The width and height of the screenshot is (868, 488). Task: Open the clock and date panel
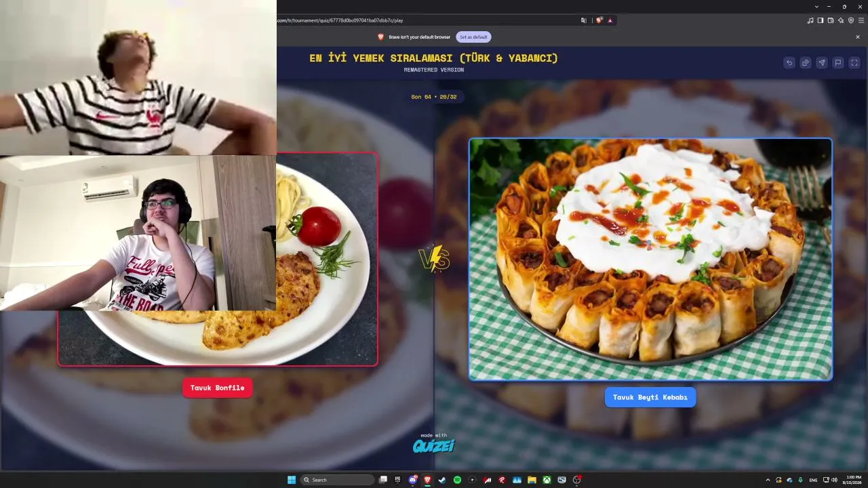point(853,480)
